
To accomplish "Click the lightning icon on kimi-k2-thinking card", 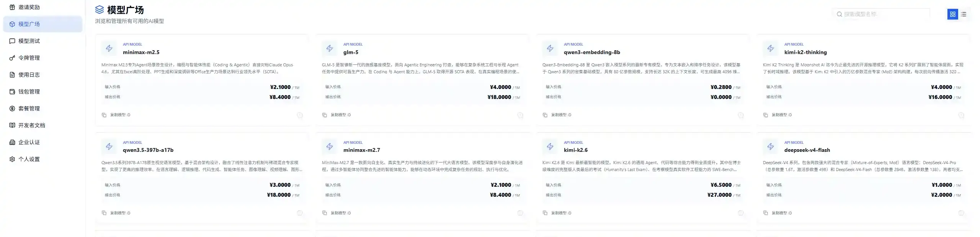I will click(771, 48).
